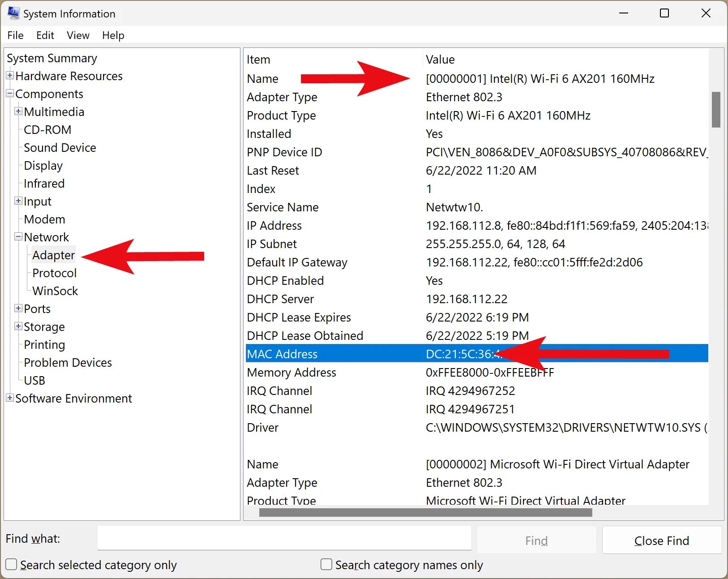The image size is (728, 579).
Task: Select the PNP Device ID row
Action: 477,152
